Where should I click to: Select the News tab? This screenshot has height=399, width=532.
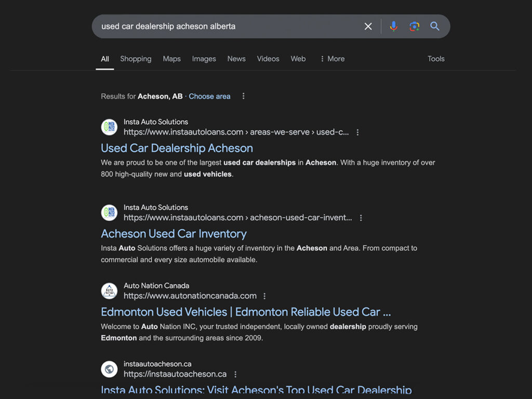tap(236, 59)
